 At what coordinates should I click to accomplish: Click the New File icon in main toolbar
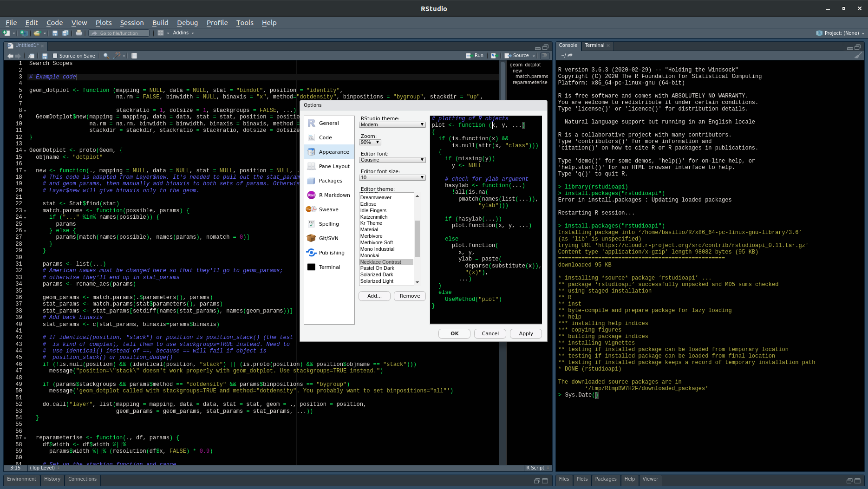(x=6, y=33)
